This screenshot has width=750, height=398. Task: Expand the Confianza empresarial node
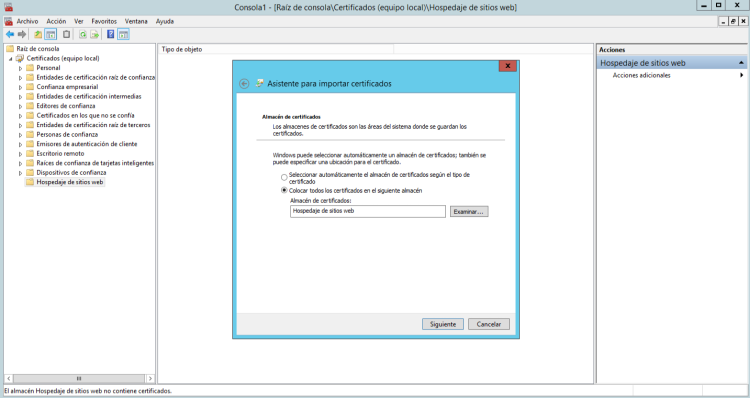coord(21,88)
